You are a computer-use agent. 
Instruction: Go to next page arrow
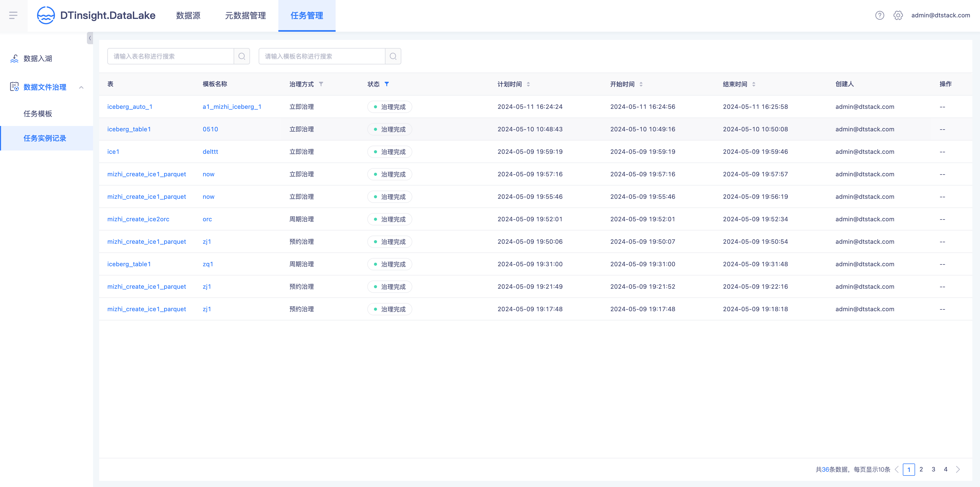click(958, 469)
